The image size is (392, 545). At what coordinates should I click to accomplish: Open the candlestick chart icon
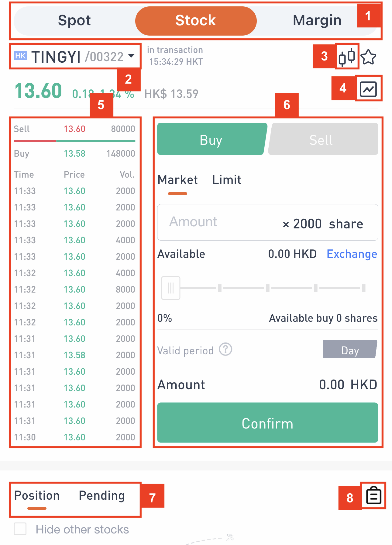coord(347,57)
